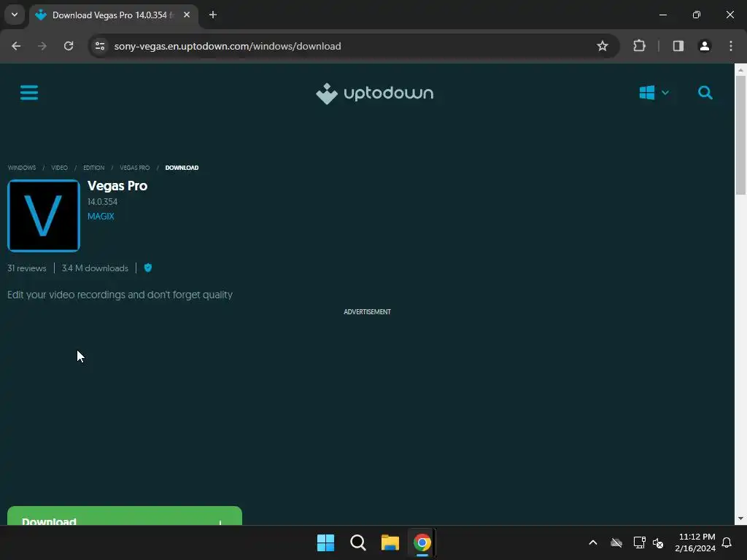
Task: Click the Vegas Pro title
Action: (x=117, y=186)
